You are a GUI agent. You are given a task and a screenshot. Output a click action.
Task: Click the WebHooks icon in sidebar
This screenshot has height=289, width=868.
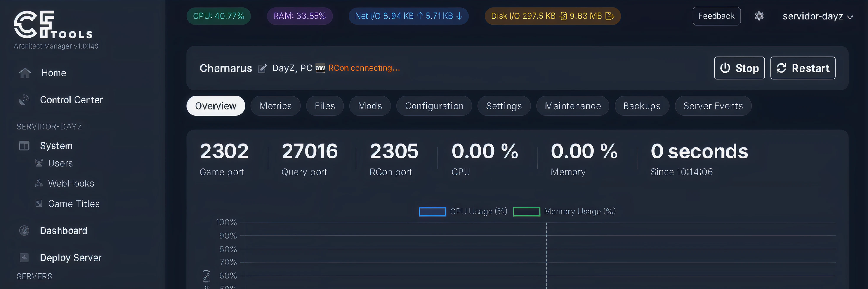[x=39, y=183]
